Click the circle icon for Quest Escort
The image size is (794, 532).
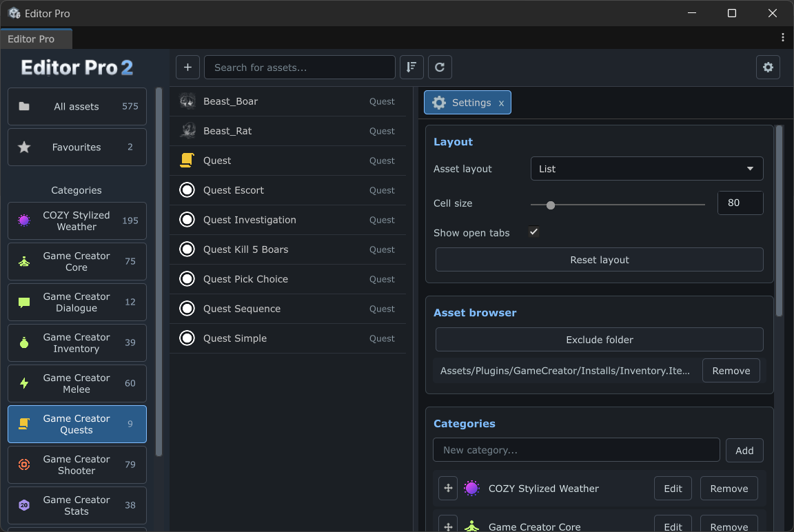187,190
